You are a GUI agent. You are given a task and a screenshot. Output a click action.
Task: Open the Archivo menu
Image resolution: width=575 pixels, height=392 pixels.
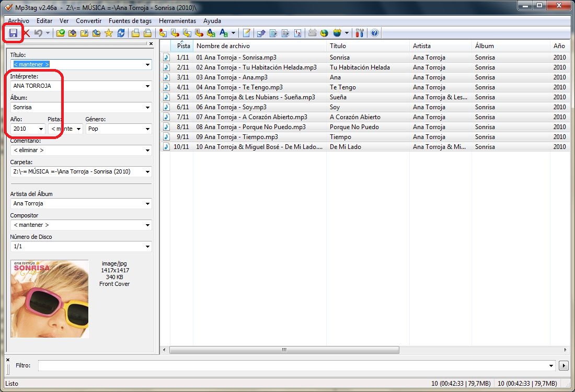click(x=18, y=21)
